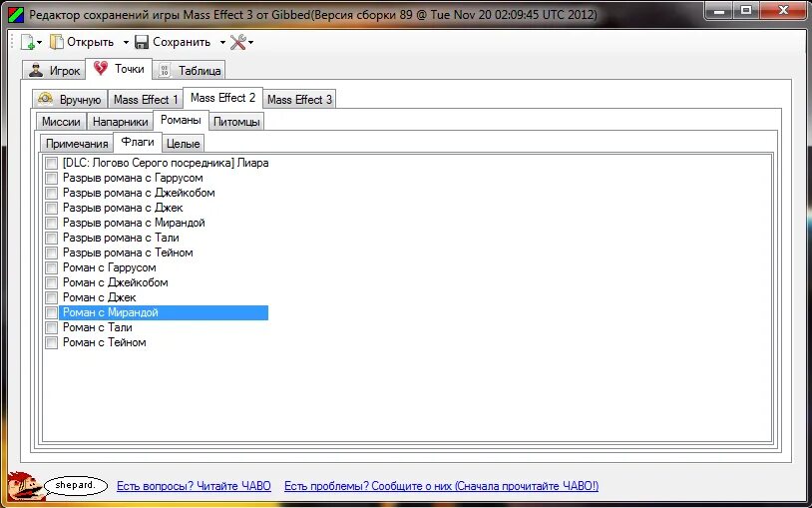Screen dimensions: 812x508
Task: Expand the Открыть dropdown arrow
Action: click(126, 43)
